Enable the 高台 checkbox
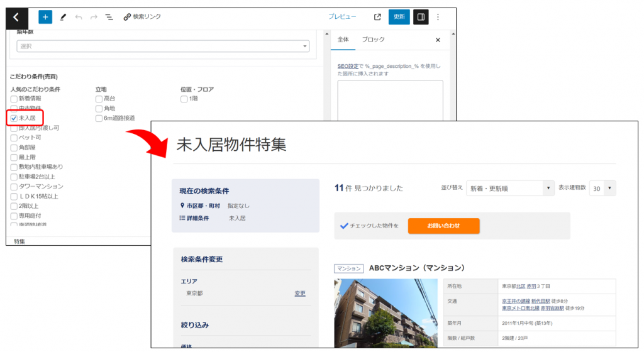Screen dimensions: 644x352 (x=99, y=99)
